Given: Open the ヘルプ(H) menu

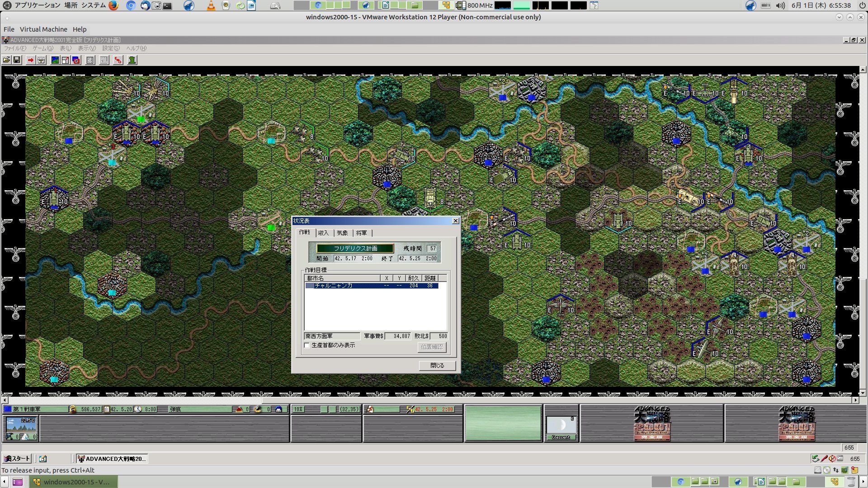Looking at the screenshot, I should (x=136, y=48).
